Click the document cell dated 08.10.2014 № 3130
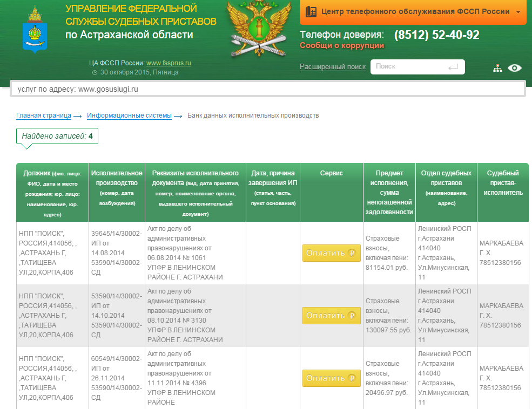Screen dimensions: 532x409 pyautogui.click(x=196, y=316)
